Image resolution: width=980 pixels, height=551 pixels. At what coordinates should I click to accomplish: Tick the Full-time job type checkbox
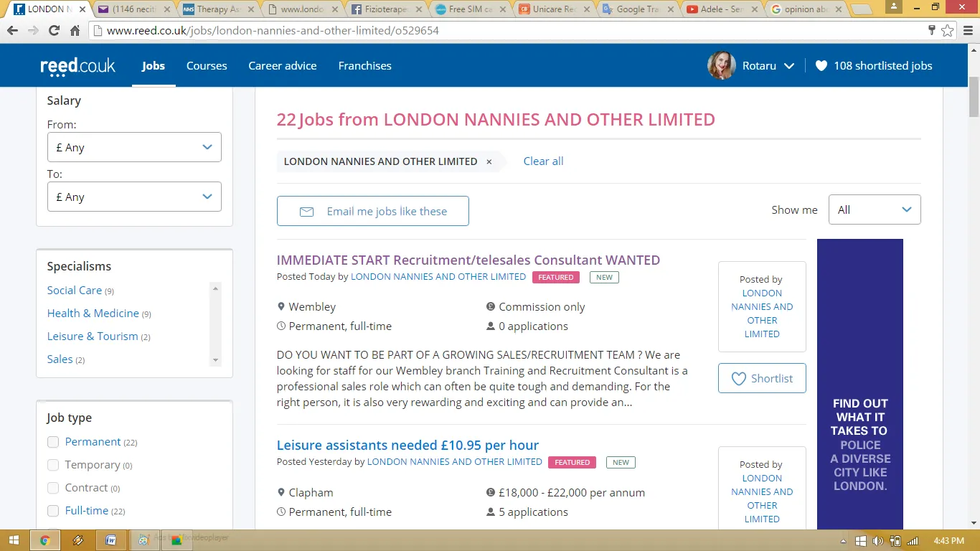(53, 511)
